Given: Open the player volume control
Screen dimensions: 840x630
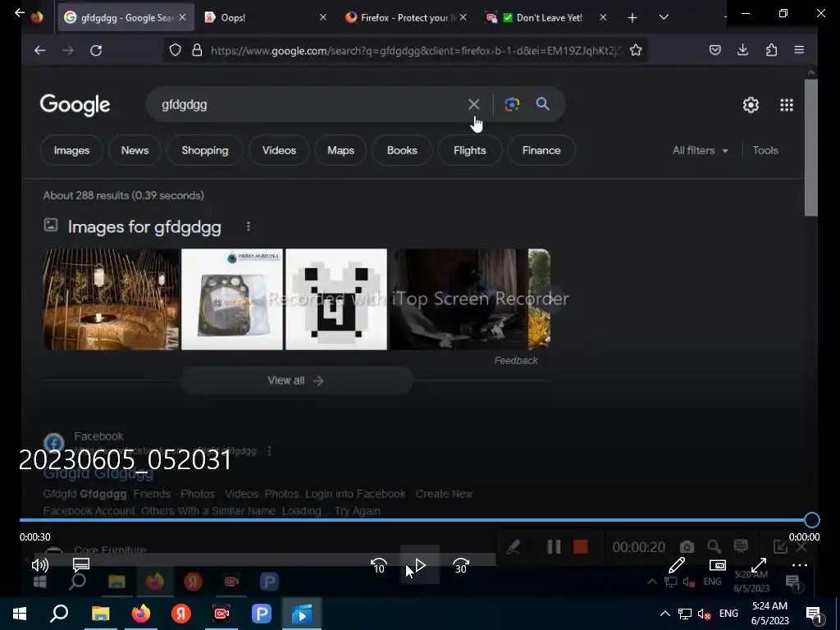Looking at the screenshot, I should pyautogui.click(x=40, y=564).
